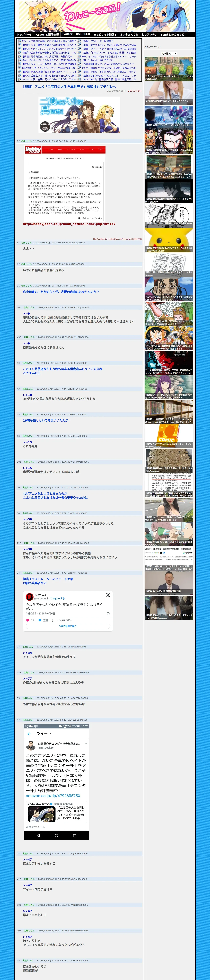The width and height of the screenshot is (210, 980).
Task: Click icon beside the ワンピース、回想終了 headline
Action: click(x=79, y=41)
